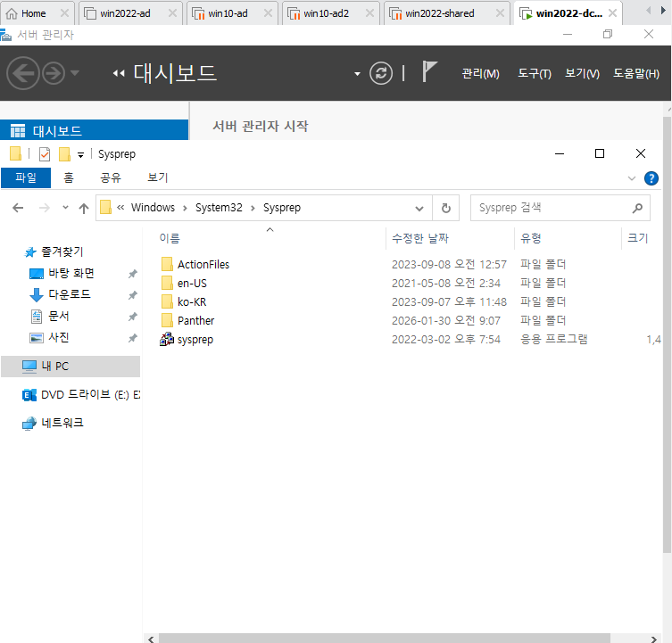Open the 파일 ribbon tab
Image resolution: width=672 pixels, height=643 pixels.
(26, 177)
